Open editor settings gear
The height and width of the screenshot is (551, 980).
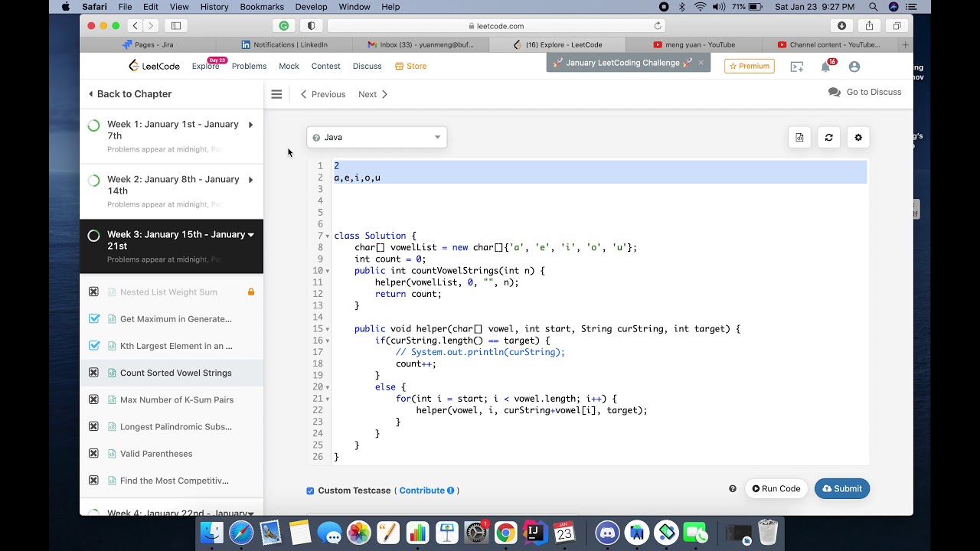point(858,138)
